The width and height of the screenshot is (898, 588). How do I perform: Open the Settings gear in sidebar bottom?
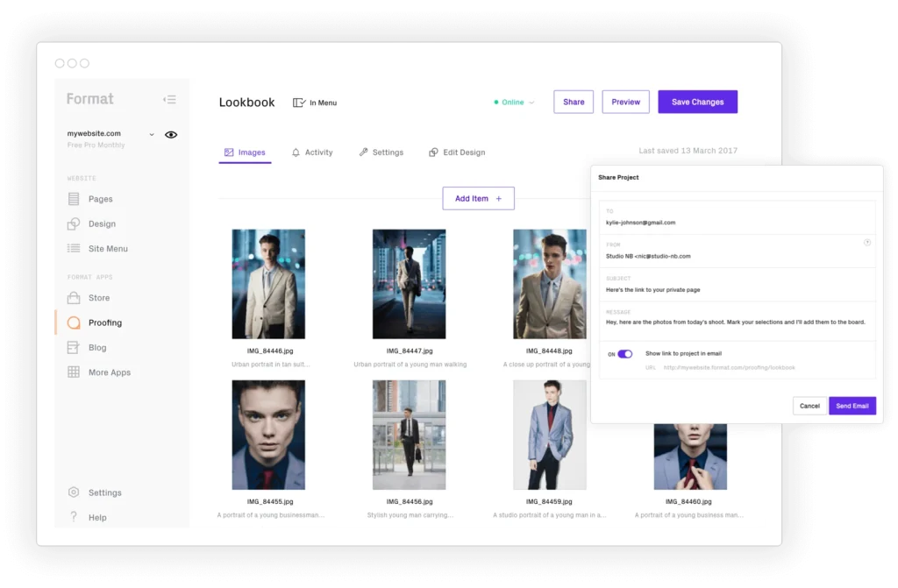click(74, 492)
